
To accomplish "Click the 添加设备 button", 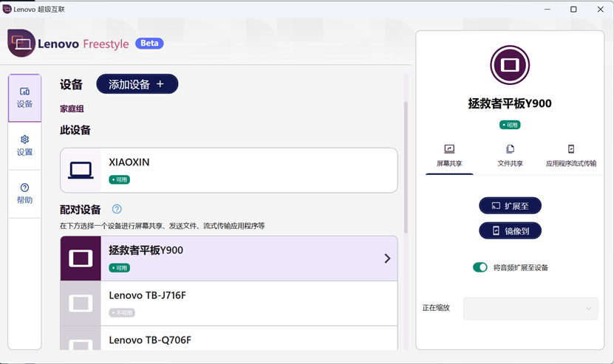I will (x=137, y=84).
